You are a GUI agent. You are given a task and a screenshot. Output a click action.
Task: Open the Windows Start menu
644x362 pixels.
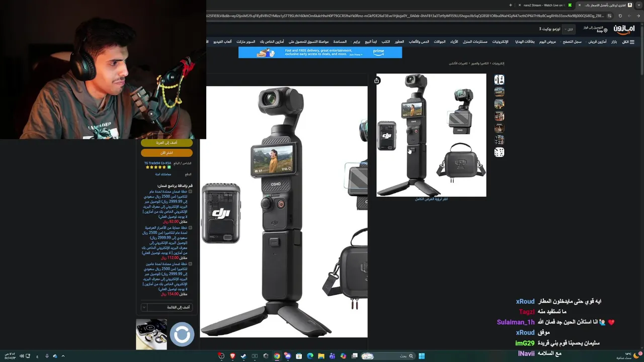pyautogui.click(x=422, y=356)
